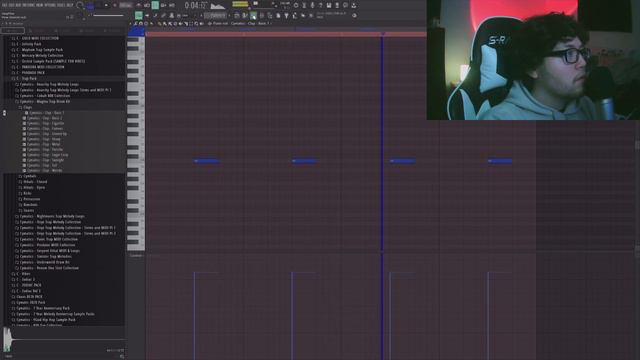The image size is (640, 360).
Task: Click the piano roll title 'Cymatics - Clap - Basic 1'
Action: pos(250,24)
